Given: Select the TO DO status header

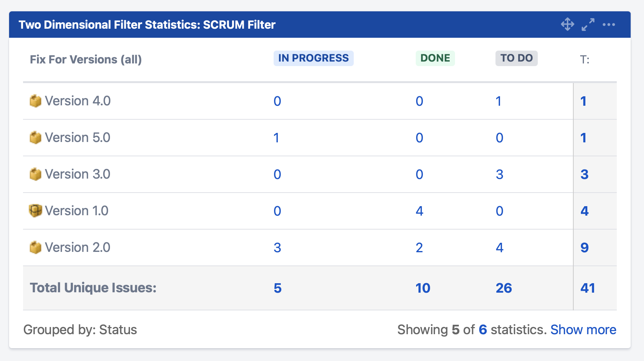Looking at the screenshot, I should 516,58.
